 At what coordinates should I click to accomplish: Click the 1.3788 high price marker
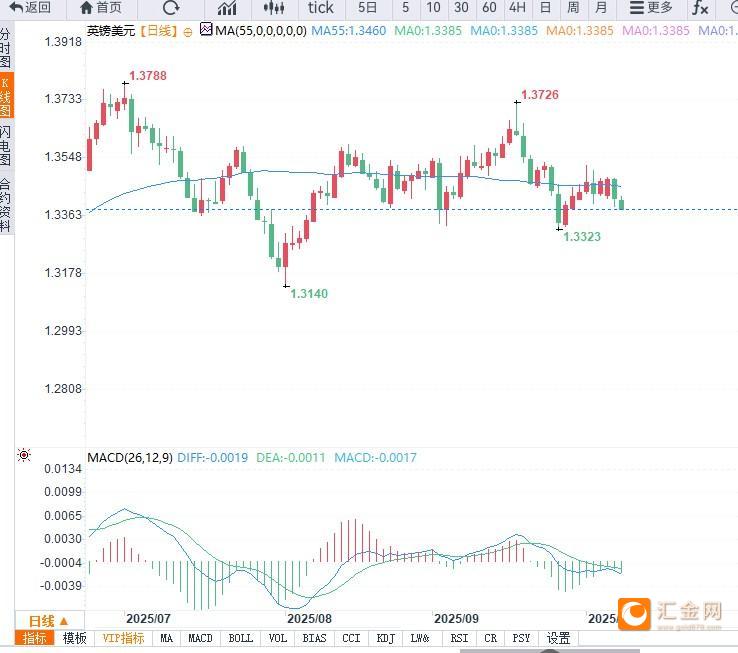coord(148,76)
